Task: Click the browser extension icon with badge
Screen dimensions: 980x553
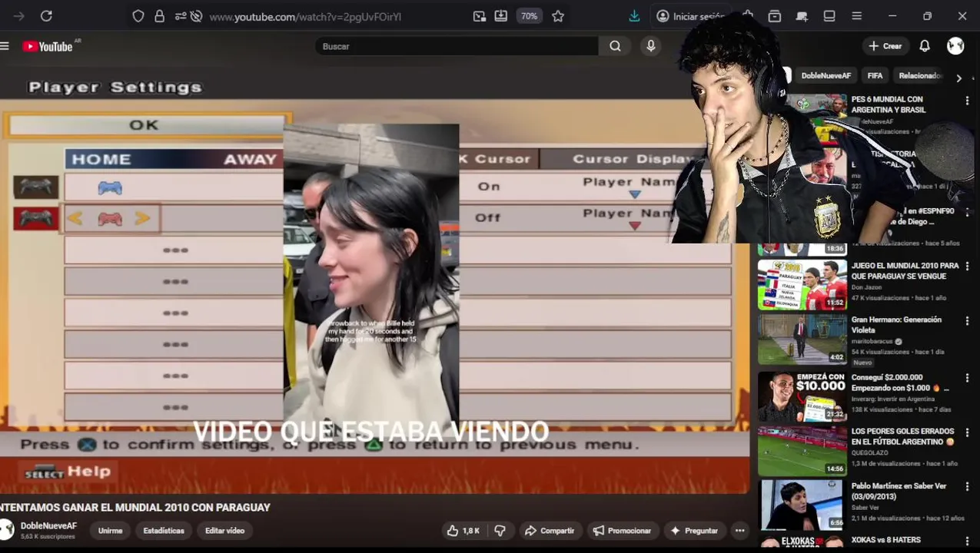Action: [x=802, y=16]
